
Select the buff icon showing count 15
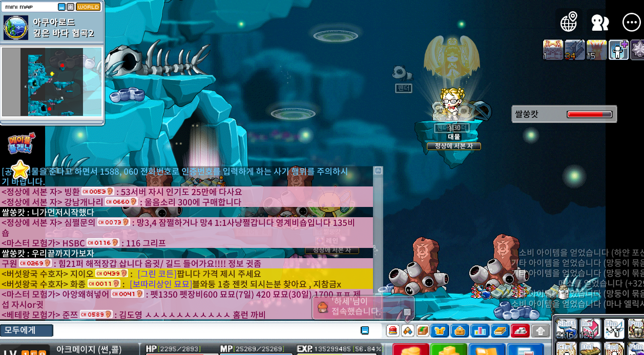point(597,50)
